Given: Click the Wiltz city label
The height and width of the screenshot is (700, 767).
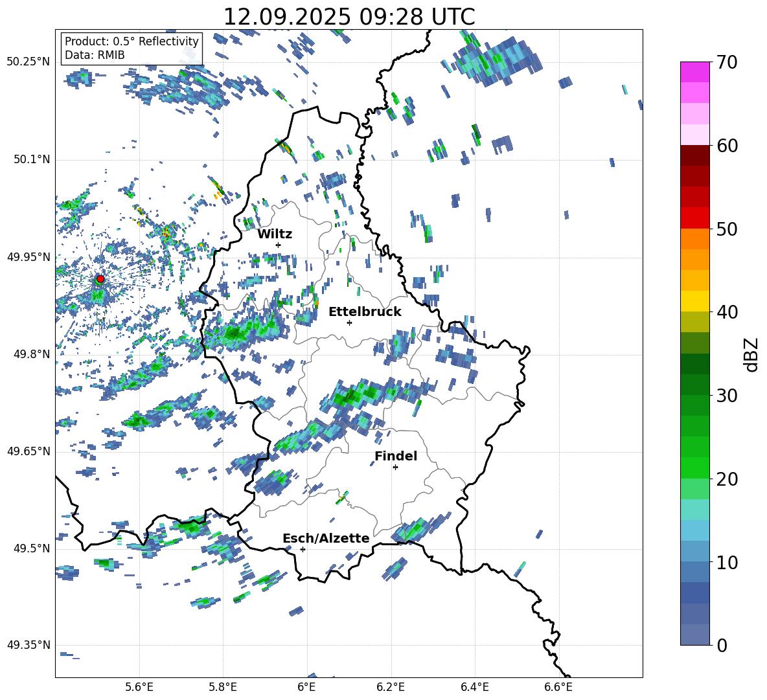Looking at the screenshot, I should pyautogui.click(x=275, y=234).
